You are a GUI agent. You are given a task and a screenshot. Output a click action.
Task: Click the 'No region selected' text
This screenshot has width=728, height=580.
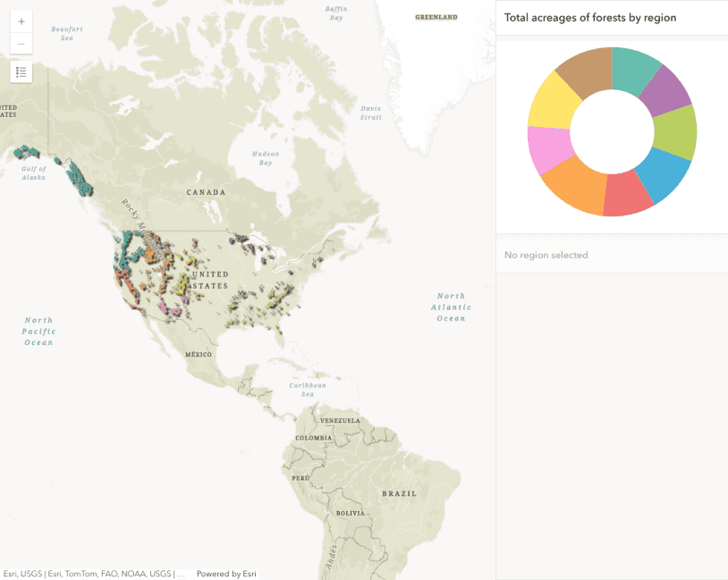(546, 255)
